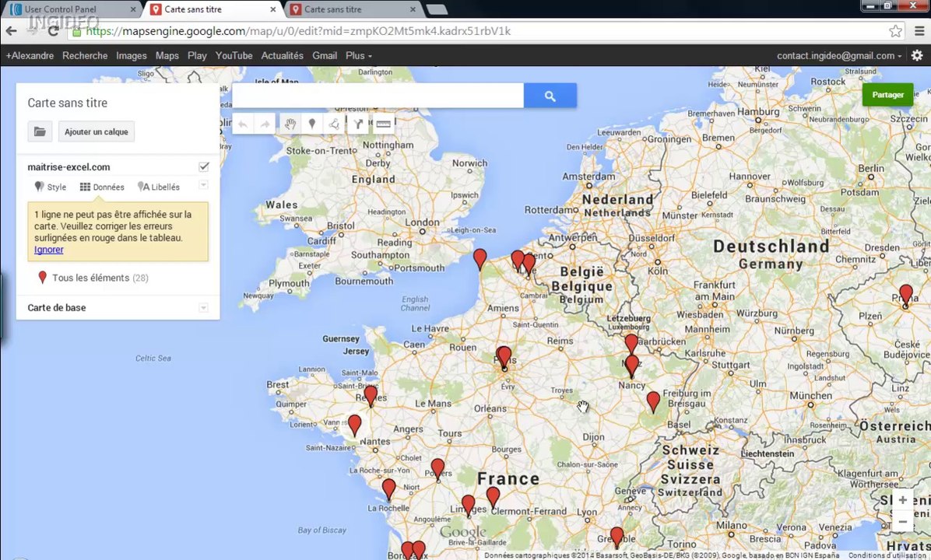Image resolution: width=931 pixels, height=560 pixels.
Task: Click the red marker near Clermont-Ferrand
Action: tap(493, 497)
